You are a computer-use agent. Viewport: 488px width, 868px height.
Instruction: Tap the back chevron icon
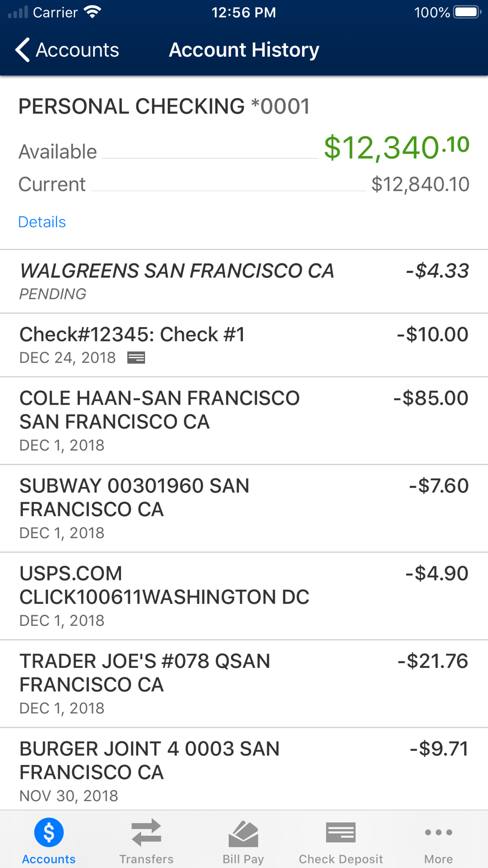pos(22,50)
